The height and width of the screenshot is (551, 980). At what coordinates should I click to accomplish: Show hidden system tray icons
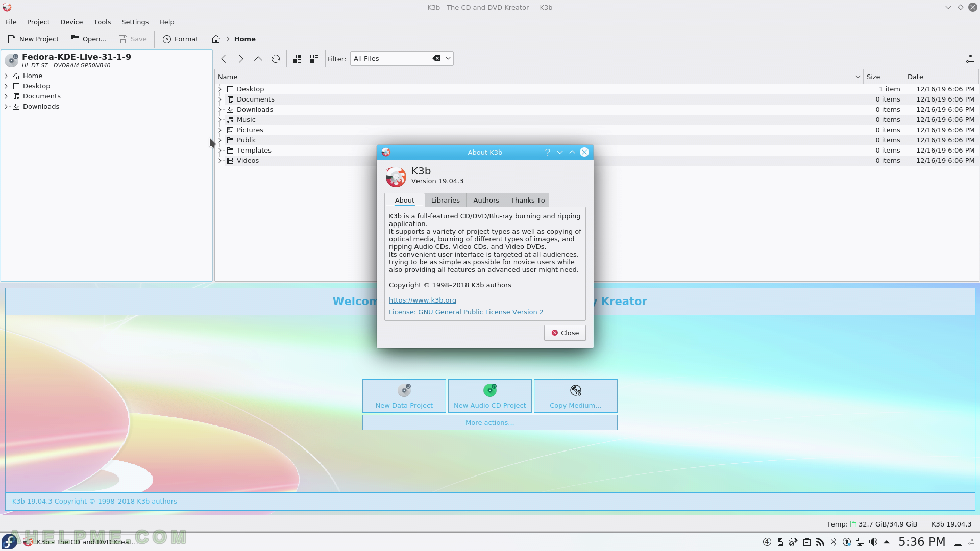[x=887, y=542]
